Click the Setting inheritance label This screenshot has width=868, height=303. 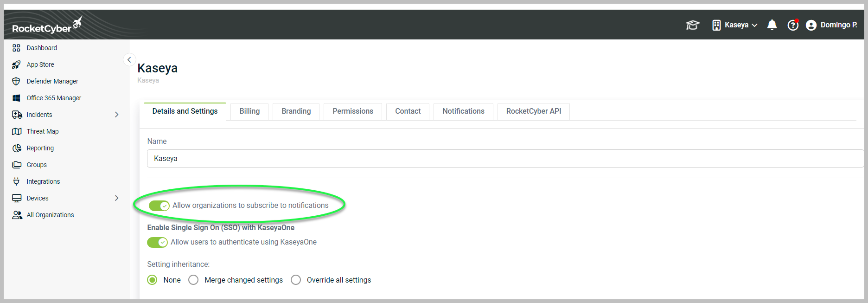[x=179, y=264]
